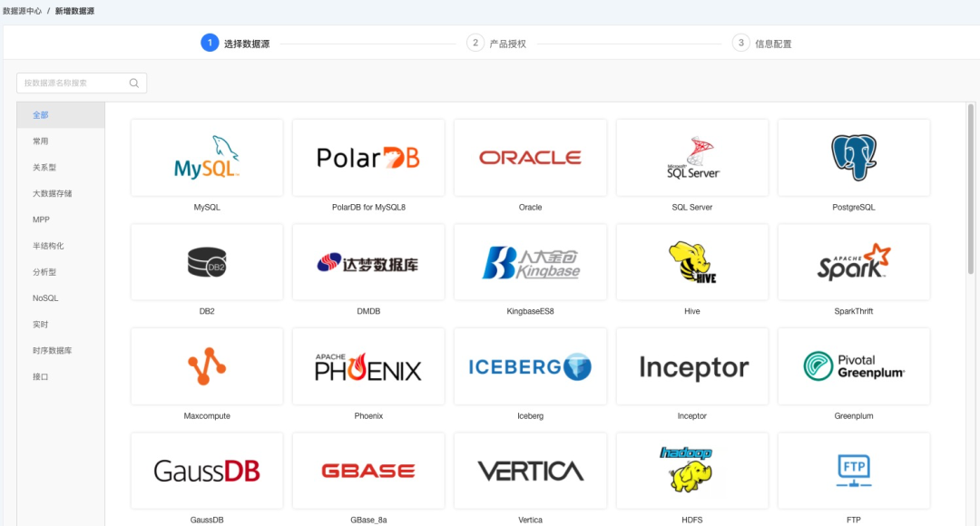Image resolution: width=980 pixels, height=526 pixels.
Task: Select the MySQL data source logo
Action: click(207, 158)
